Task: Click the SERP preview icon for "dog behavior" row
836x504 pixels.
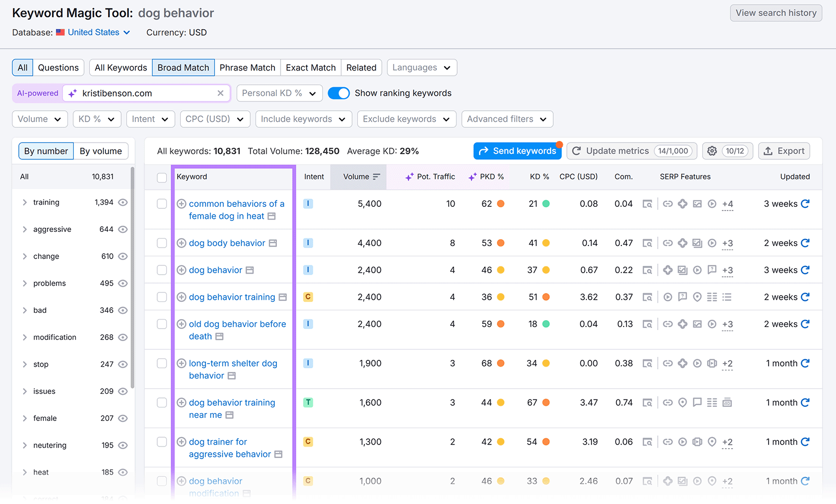Action: 648,270
